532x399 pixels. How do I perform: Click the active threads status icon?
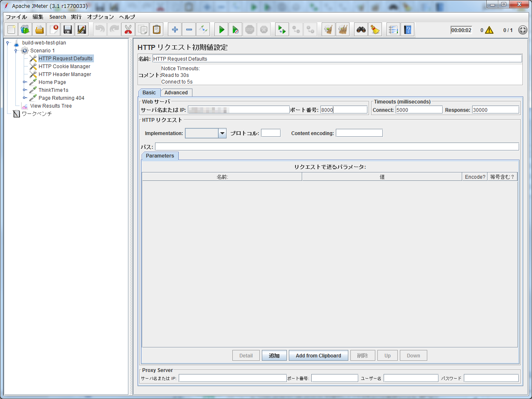[x=523, y=30]
